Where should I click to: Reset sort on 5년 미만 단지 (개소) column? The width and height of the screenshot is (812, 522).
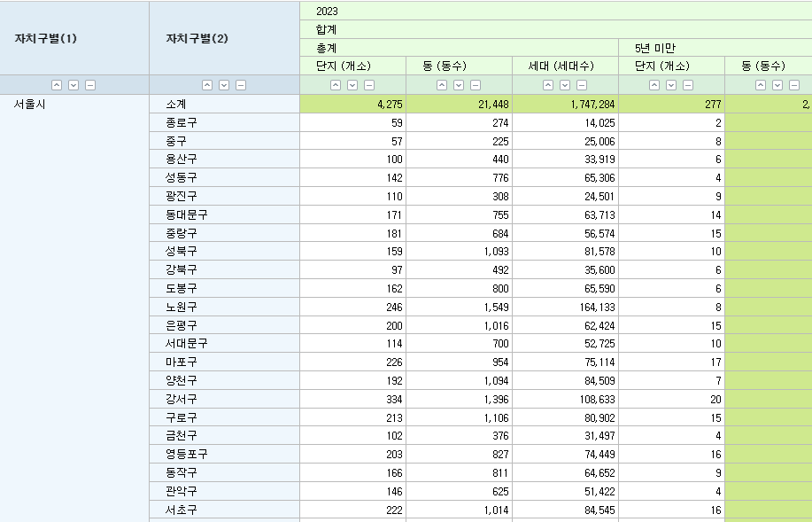[x=688, y=85]
